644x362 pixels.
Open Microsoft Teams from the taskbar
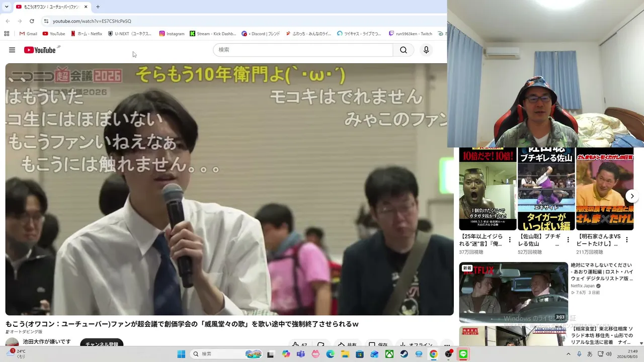point(301,354)
